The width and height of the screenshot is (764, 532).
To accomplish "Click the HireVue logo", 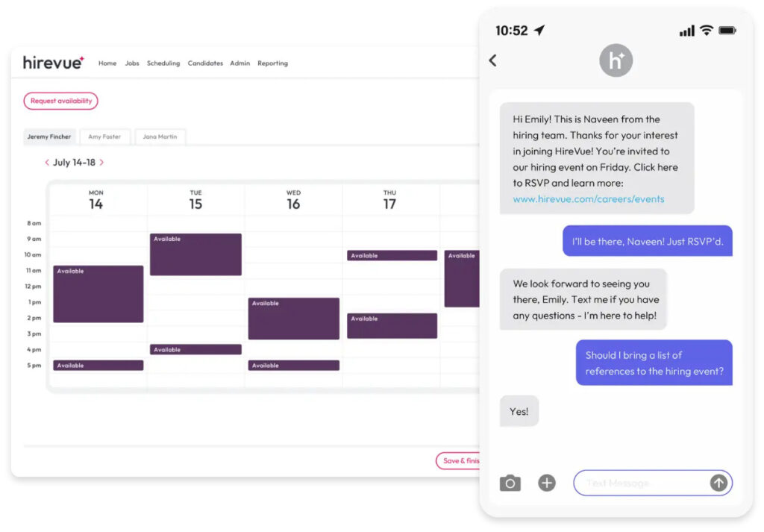I will click(54, 63).
